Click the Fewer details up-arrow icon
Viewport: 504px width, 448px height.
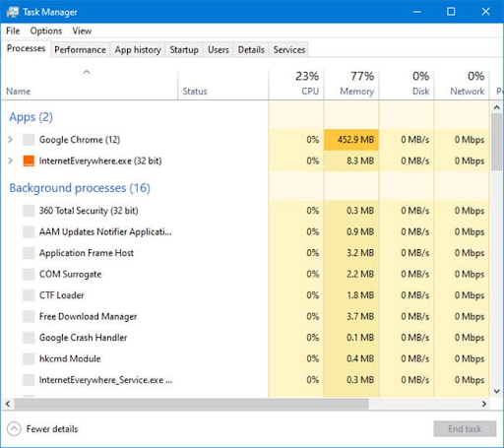[14, 429]
